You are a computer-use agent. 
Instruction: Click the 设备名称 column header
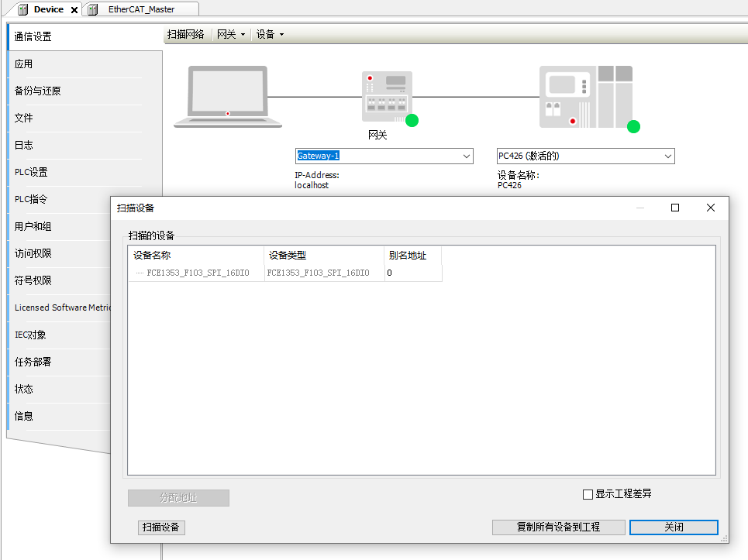coord(196,256)
